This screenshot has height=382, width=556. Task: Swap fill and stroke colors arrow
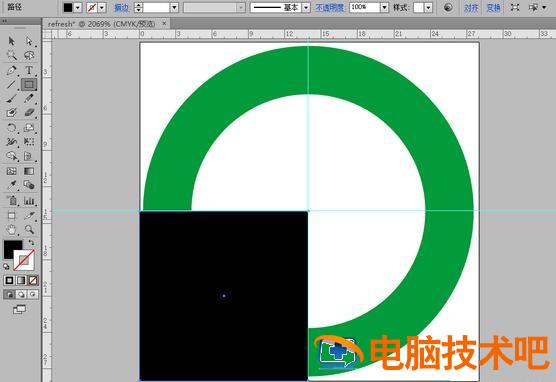click(32, 243)
